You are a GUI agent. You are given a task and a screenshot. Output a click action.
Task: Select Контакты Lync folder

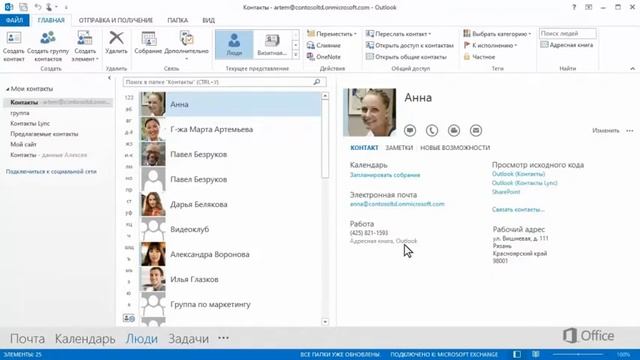click(30, 123)
